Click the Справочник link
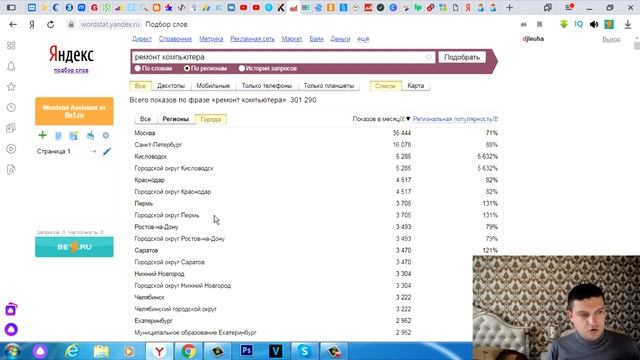Viewport: 640px width, 360px height. coord(175,39)
